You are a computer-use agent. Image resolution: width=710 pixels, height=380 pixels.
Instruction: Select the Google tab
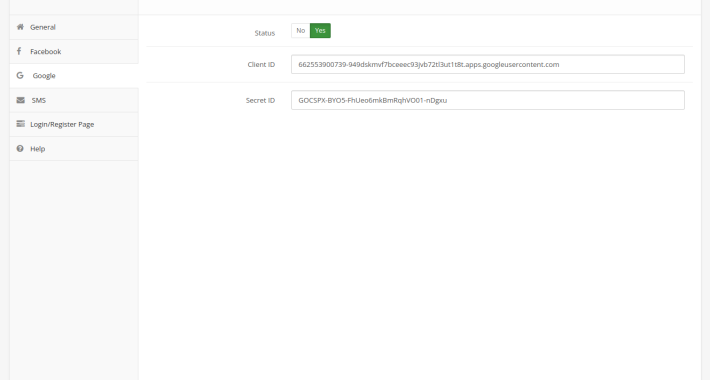[x=74, y=76]
